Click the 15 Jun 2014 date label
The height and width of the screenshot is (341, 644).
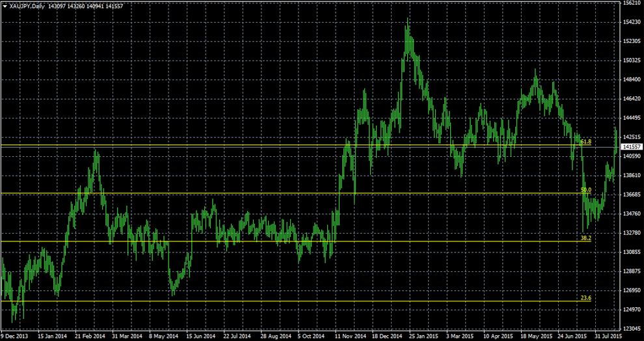200,336
